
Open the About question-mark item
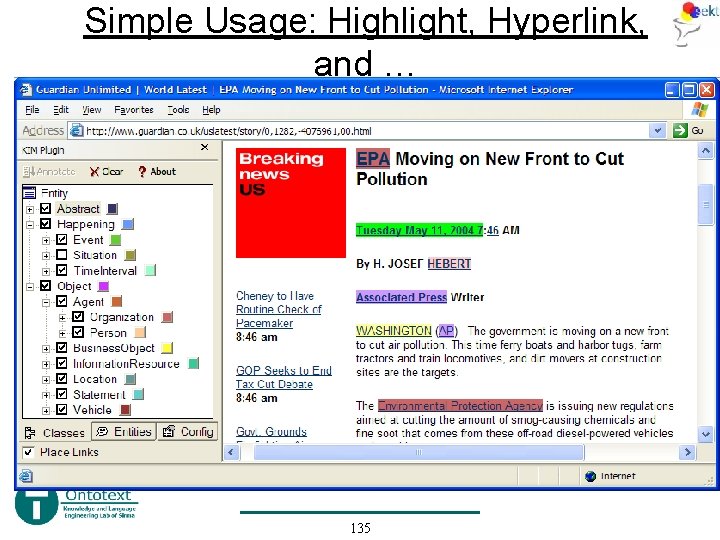click(x=157, y=171)
